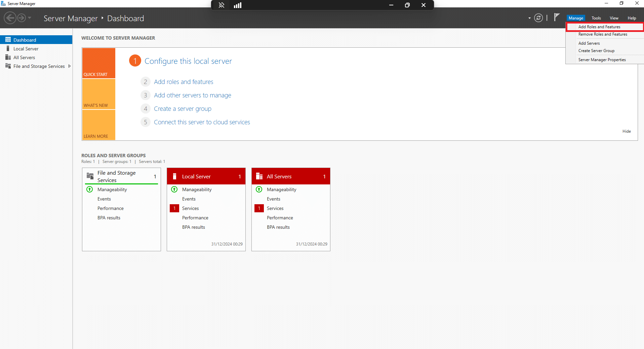The image size is (644, 349).
Task: Click Manageability status icon in All Servers tile
Action: point(259,189)
